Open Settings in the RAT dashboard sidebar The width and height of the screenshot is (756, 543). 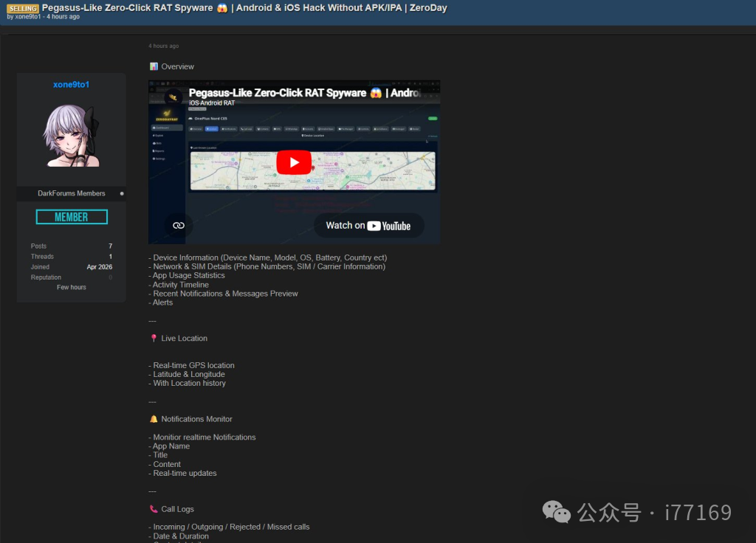click(159, 158)
